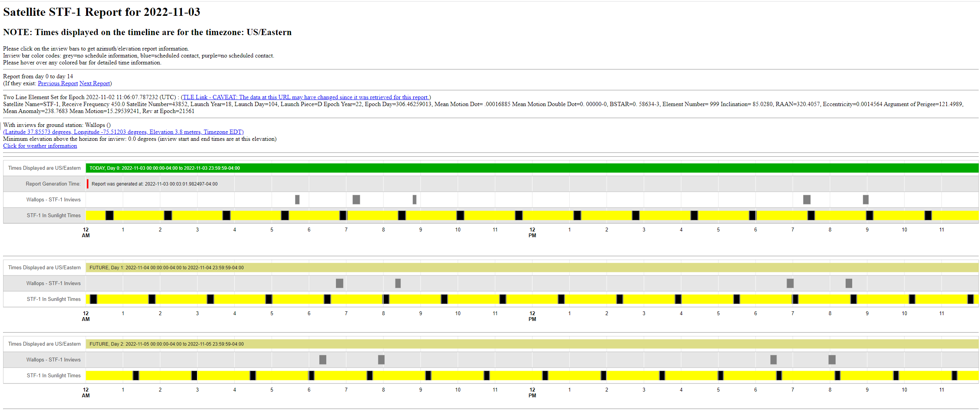Open the Next Report link

pyautogui.click(x=95, y=83)
